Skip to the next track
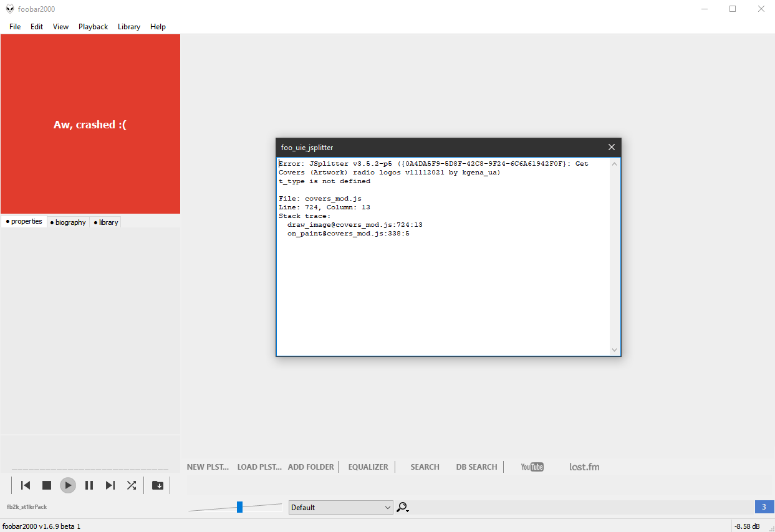The width and height of the screenshot is (775, 532). [x=110, y=485]
